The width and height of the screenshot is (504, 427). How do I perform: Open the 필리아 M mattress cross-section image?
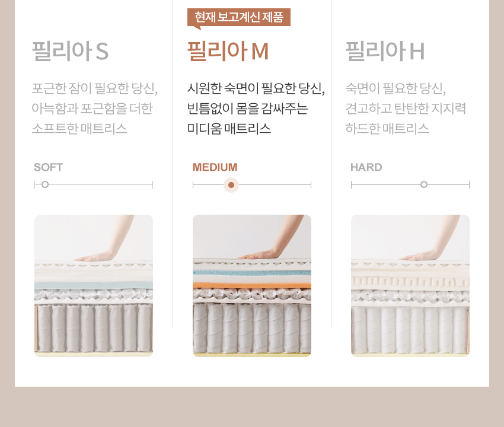click(x=252, y=286)
